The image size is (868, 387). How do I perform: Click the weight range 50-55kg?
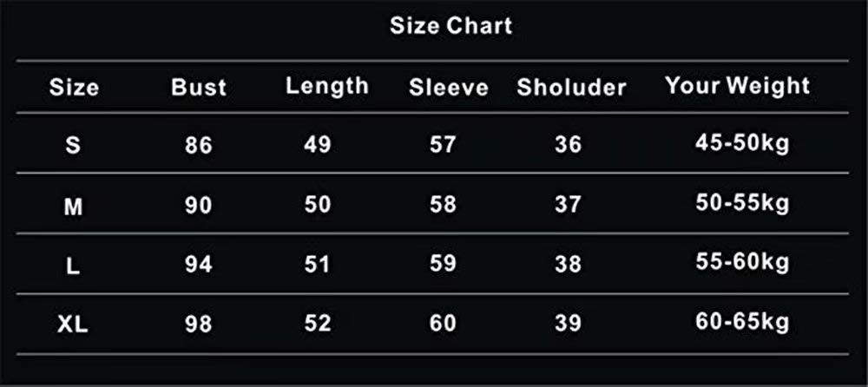point(742,204)
